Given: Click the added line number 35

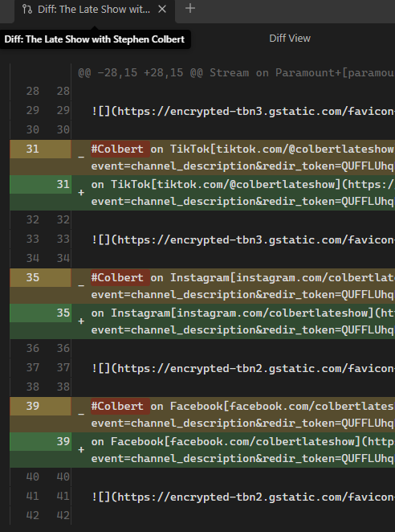Looking at the screenshot, I should pyautogui.click(x=63, y=313).
